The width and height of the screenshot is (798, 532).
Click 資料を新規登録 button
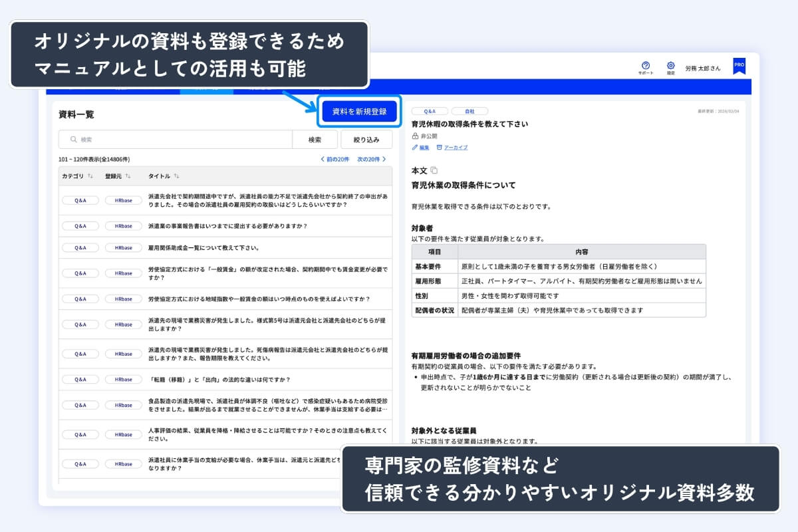(x=359, y=112)
